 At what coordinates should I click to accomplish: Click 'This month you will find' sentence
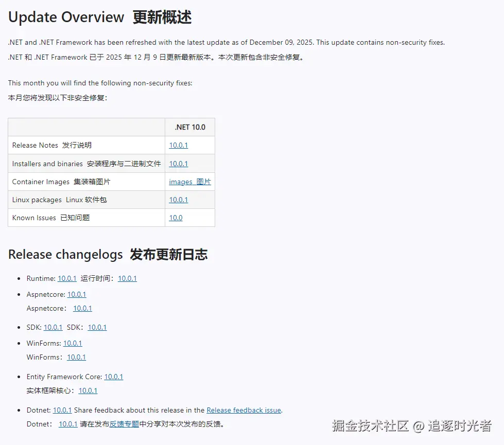[x=100, y=83]
